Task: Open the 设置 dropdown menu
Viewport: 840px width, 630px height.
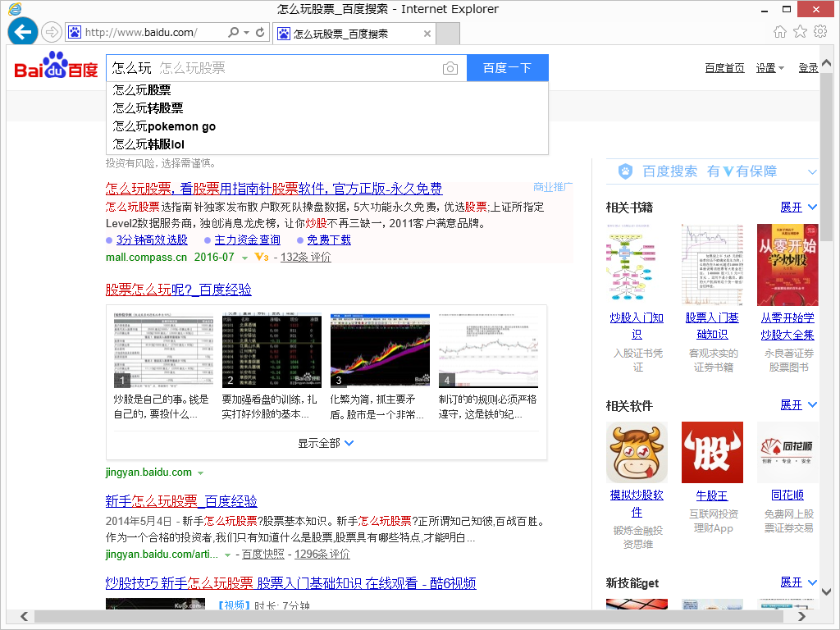Action: click(769, 68)
